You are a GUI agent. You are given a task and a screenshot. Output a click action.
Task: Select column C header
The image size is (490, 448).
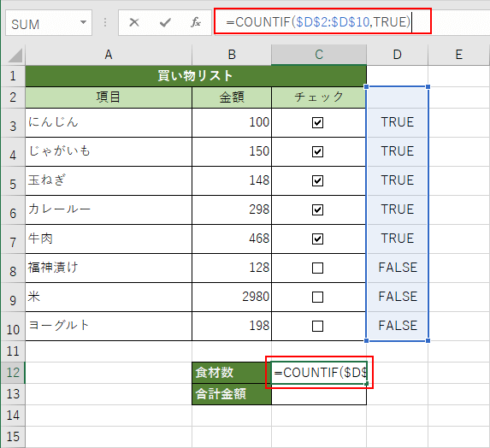coord(319,55)
